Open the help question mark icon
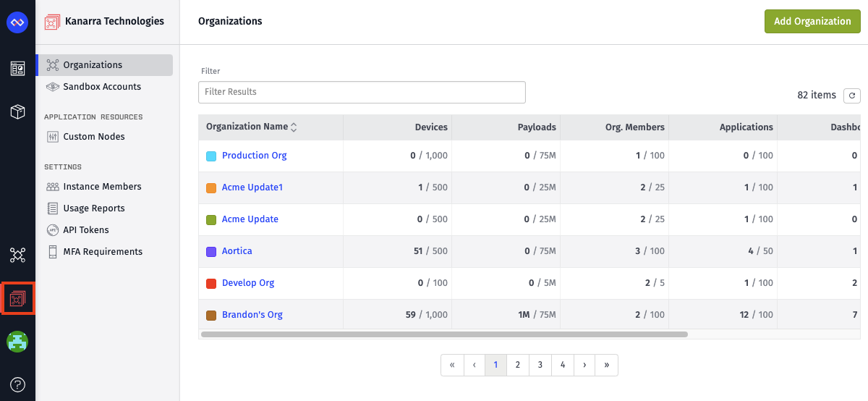The width and height of the screenshot is (868, 401). tap(17, 384)
